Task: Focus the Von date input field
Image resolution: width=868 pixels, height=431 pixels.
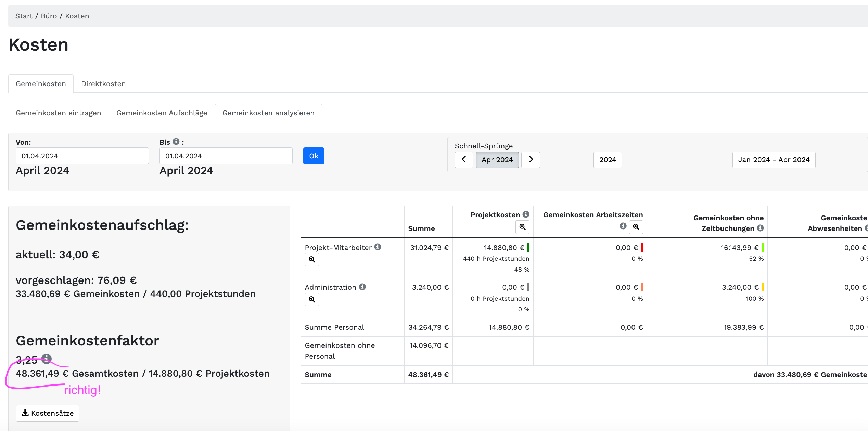Action: pos(82,156)
